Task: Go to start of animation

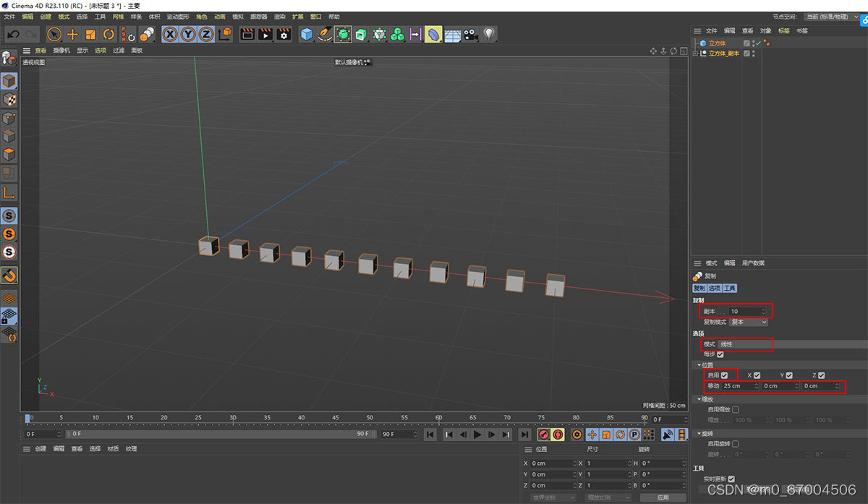Action: (430, 435)
